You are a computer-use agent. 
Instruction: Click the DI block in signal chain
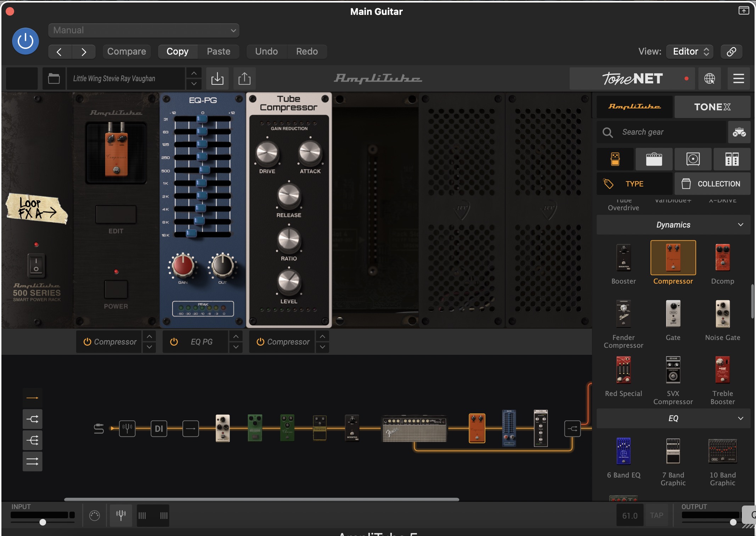(159, 429)
